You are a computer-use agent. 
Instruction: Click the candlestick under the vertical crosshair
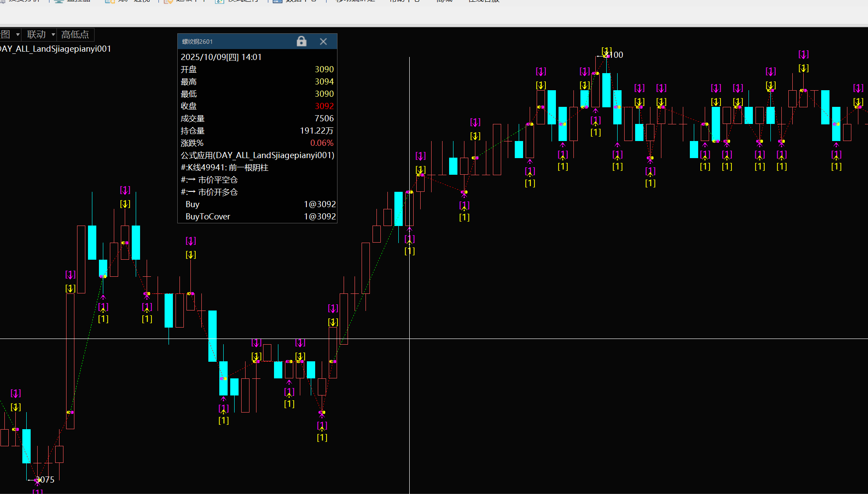point(409,208)
